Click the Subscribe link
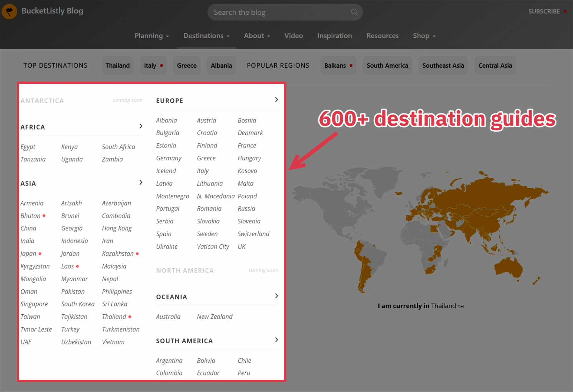The width and height of the screenshot is (573, 392). (544, 11)
